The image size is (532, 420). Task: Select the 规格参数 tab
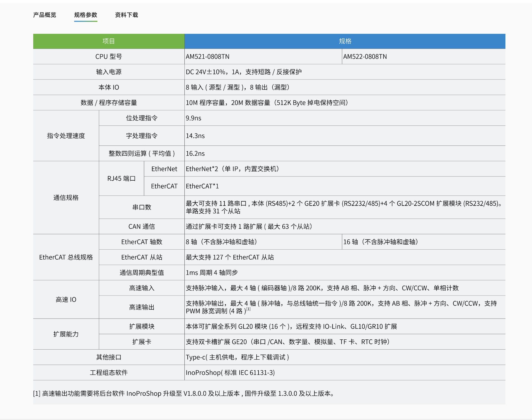tap(86, 15)
